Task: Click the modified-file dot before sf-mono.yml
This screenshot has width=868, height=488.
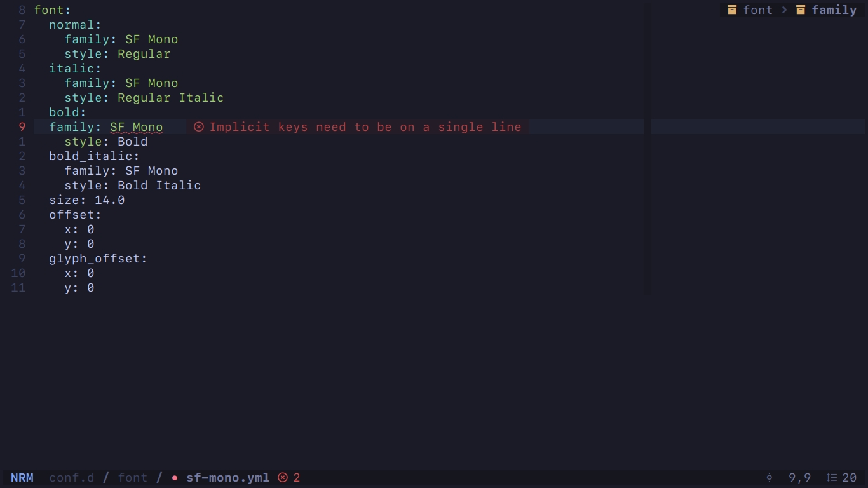Action: click(x=174, y=478)
